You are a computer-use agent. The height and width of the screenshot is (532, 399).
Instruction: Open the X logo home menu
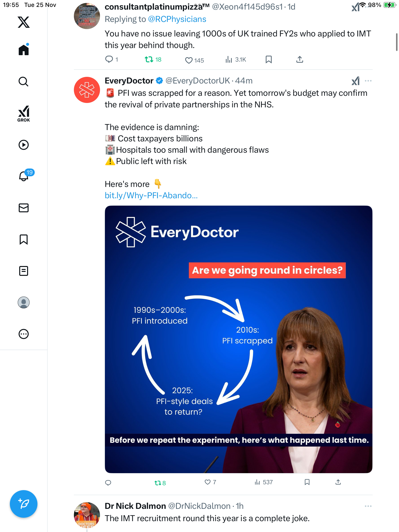tap(24, 22)
